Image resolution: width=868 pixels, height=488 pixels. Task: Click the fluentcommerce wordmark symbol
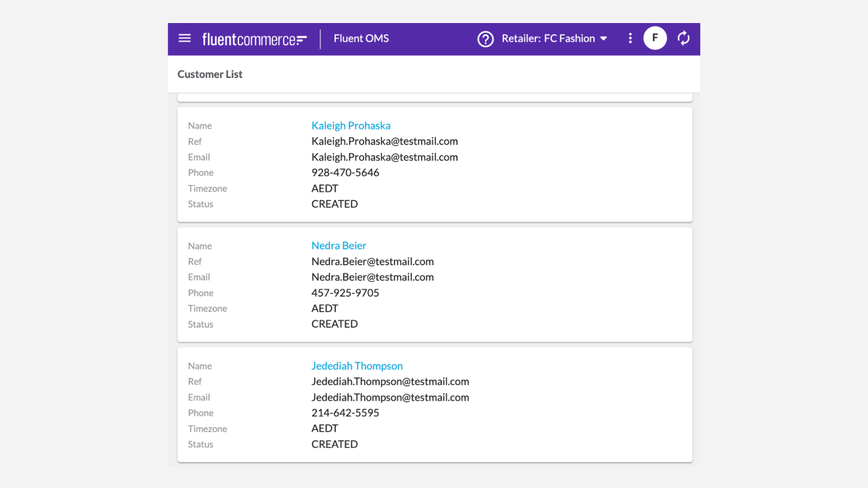point(302,39)
